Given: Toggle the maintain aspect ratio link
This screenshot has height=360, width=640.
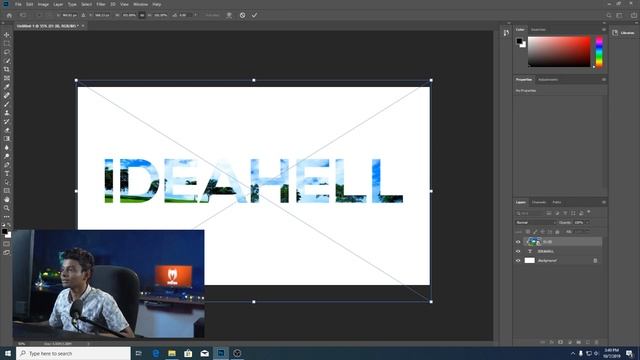Looking at the screenshot, I should click(x=142, y=15).
